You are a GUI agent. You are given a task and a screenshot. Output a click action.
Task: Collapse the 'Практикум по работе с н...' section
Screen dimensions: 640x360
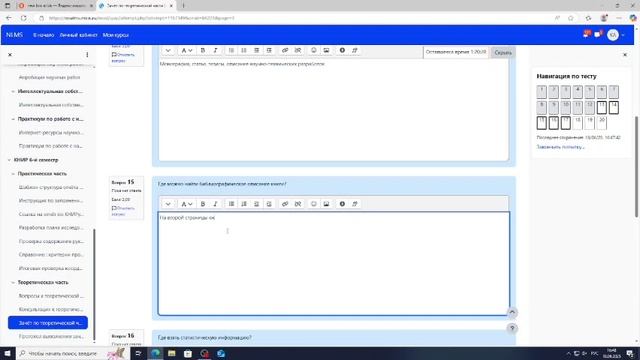(x=13, y=119)
